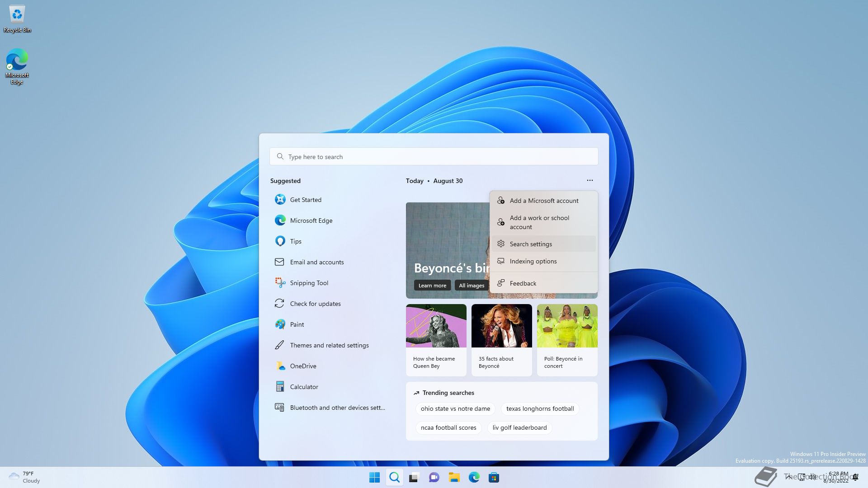Image resolution: width=868 pixels, height=488 pixels.
Task: Open the Chat app on taskbar
Action: [434, 477]
